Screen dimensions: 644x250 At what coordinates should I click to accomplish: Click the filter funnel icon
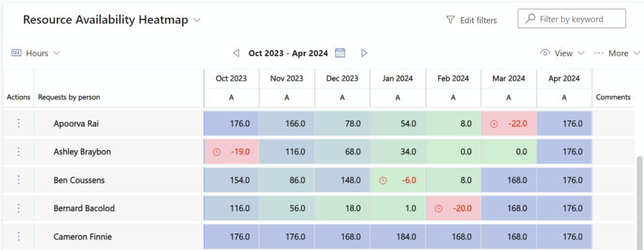point(450,20)
